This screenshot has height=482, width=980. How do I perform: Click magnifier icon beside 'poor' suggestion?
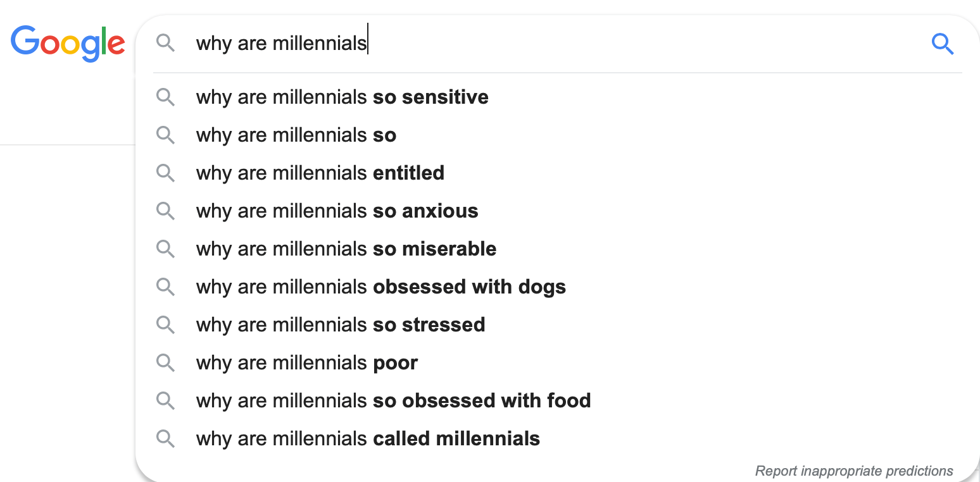(165, 363)
